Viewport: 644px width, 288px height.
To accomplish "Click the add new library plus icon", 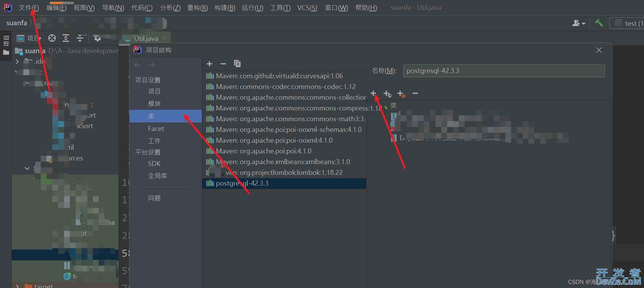I will point(209,64).
